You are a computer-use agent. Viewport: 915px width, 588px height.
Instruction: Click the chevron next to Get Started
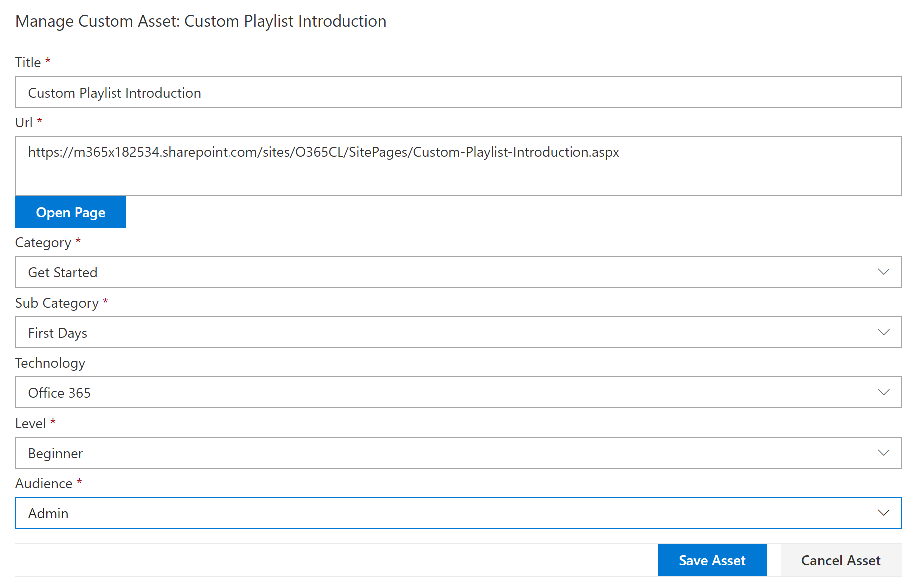click(884, 272)
